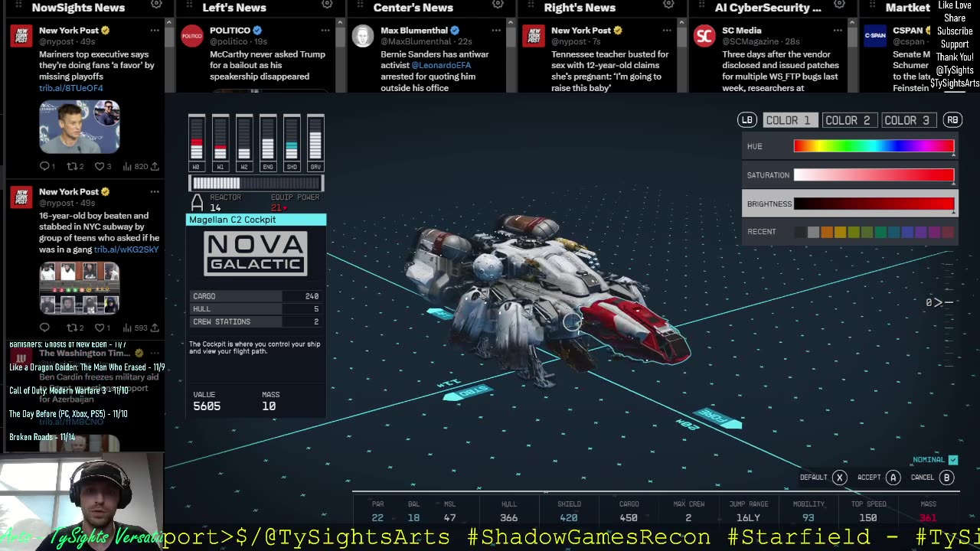Open the @LeonardoEFA mention link
The image size is (980, 551).
click(x=441, y=66)
